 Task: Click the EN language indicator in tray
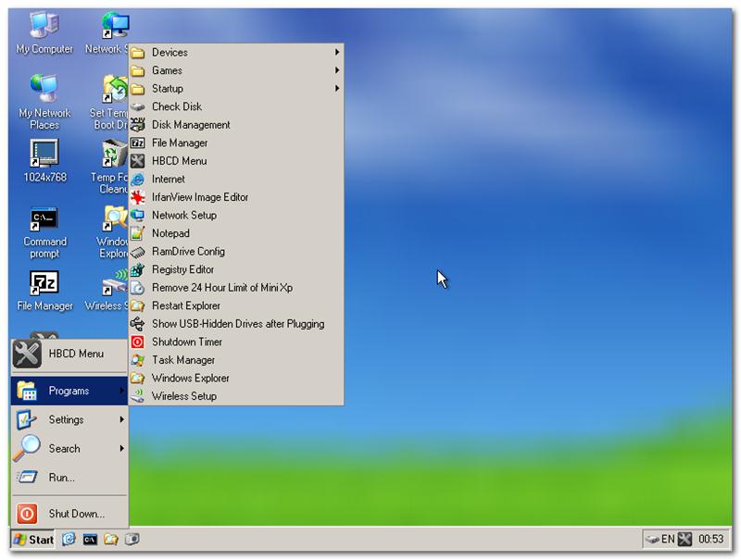668,539
